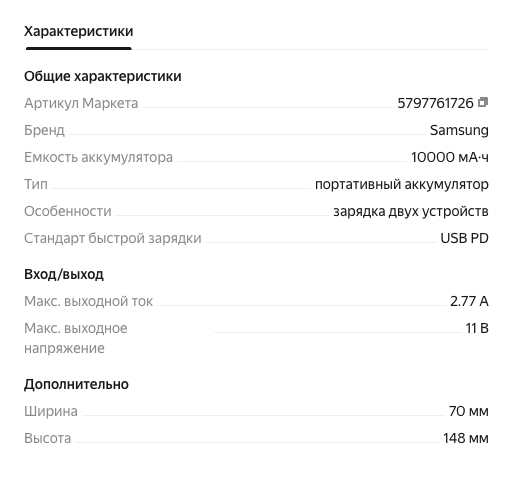Select the 148 мм height value
The height and width of the screenshot is (481, 513).
coord(466,438)
